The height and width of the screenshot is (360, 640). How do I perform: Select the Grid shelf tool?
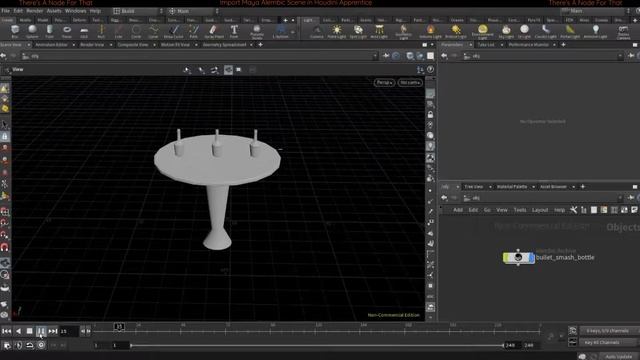coord(84,31)
